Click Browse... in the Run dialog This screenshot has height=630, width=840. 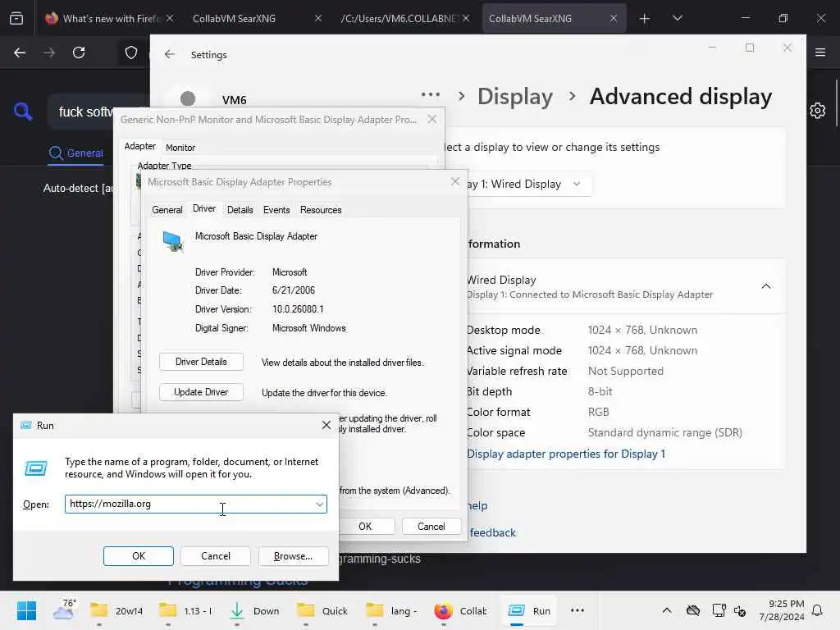[x=293, y=556]
